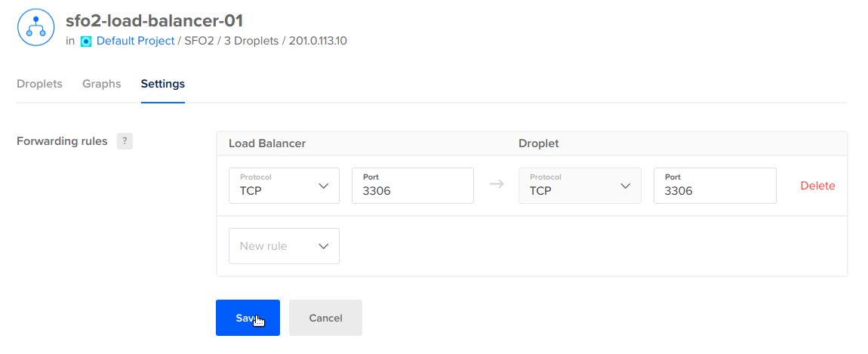Screen dimensions: 868x354
Task: Cancel the forwarding rule changes
Action: pos(325,318)
